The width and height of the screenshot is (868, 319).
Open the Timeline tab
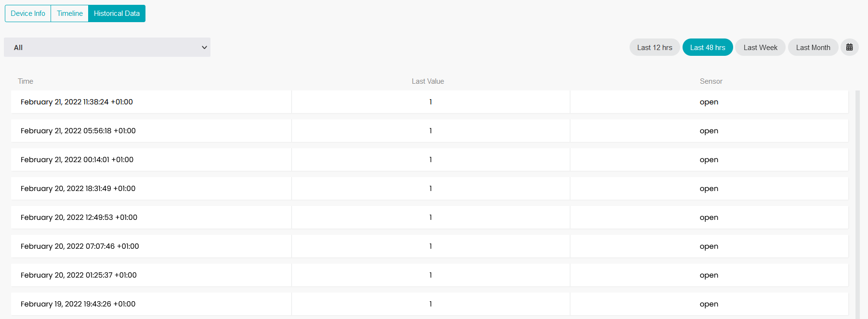70,13
